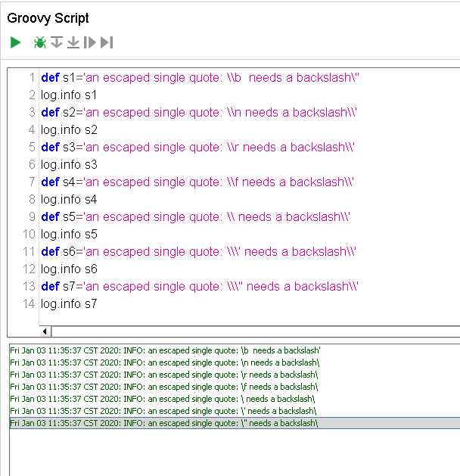Click the resume debug icon
Viewport: 460px width, 476px height.
(x=89, y=42)
